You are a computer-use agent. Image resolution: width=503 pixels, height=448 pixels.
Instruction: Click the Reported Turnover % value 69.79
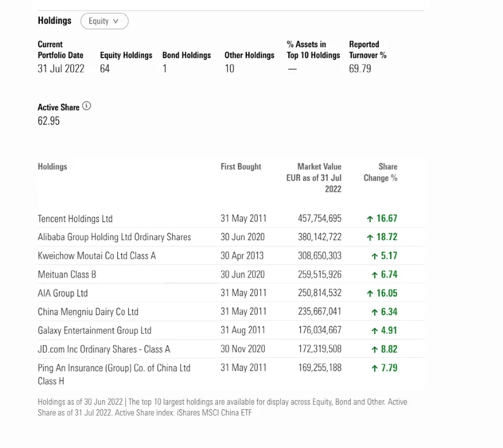pyautogui.click(x=360, y=69)
